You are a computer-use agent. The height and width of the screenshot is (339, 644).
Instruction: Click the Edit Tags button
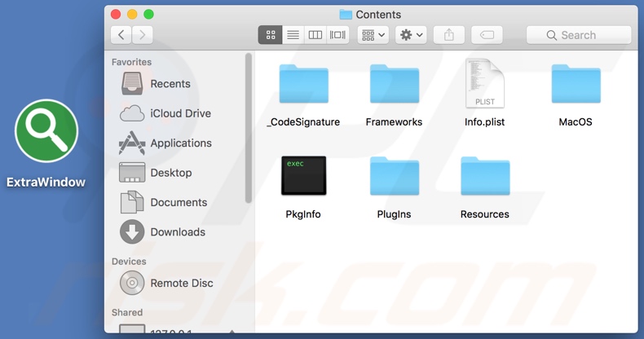click(x=487, y=35)
